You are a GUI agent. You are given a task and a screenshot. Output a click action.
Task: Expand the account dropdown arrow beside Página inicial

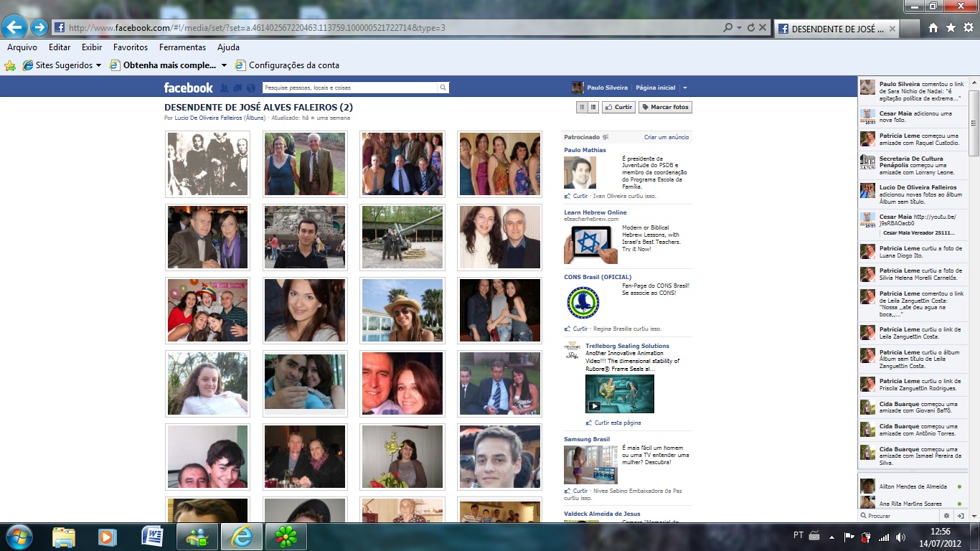pyautogui.click(x=684, y=88)
